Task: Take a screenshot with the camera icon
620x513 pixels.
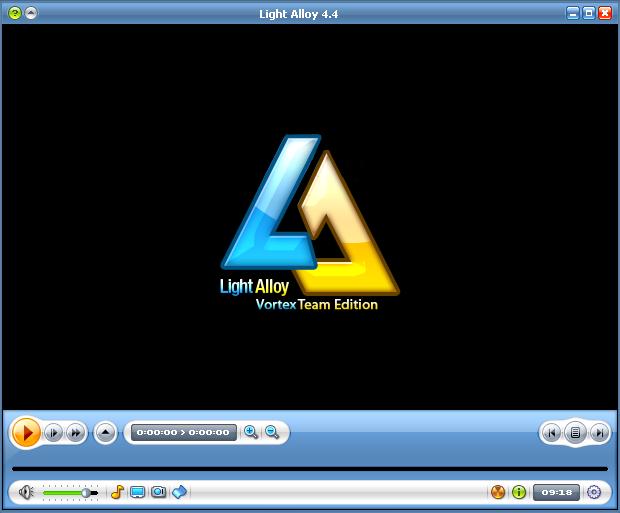Action: [x=158, y=492]
